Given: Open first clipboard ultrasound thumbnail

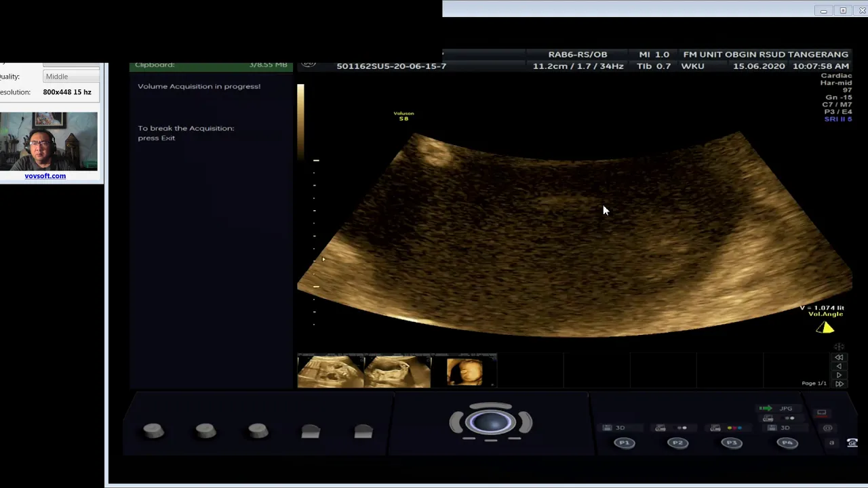Looking at the screenshot, I should (x=330, y=371).
